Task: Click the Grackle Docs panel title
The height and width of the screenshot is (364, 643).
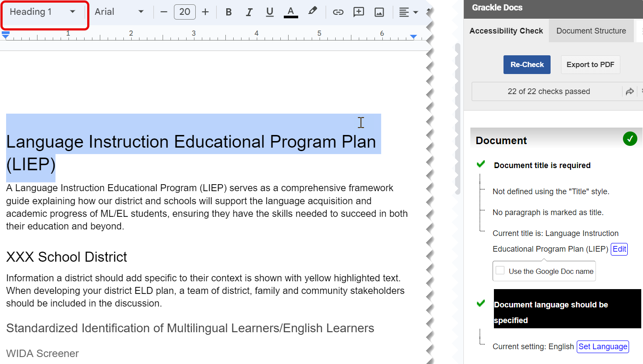Action: tap(497, 7)
